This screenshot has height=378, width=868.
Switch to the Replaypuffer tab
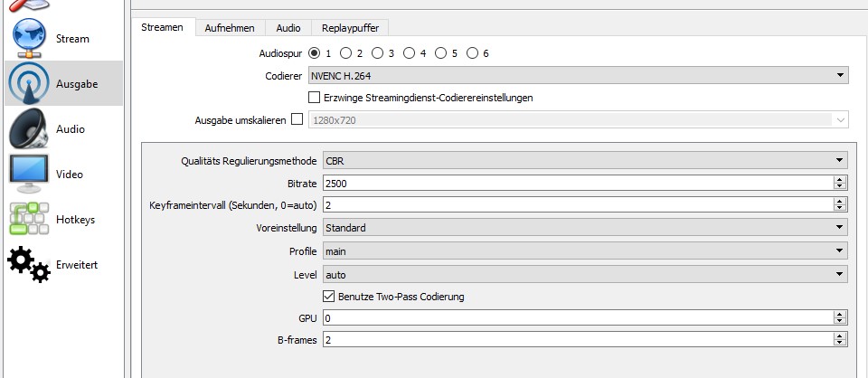(352, 28)
